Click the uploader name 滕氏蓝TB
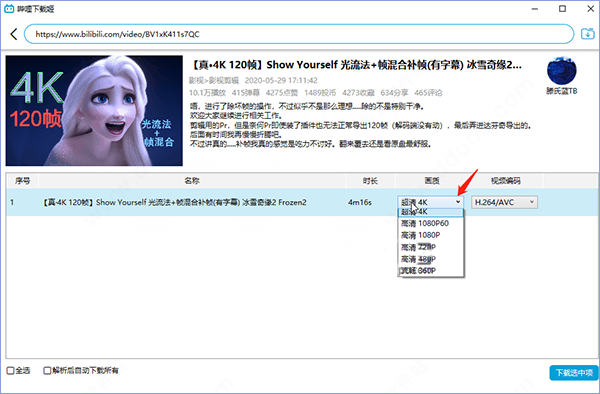 [562, 91]
